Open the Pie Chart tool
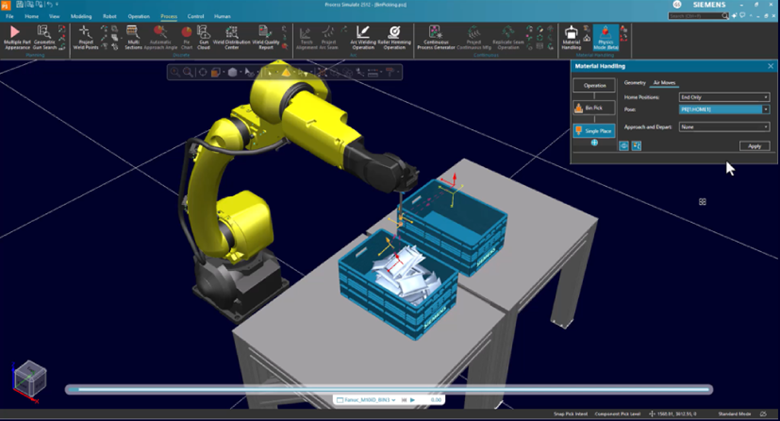This screenshot has width=780, height=421. click(x=187, y=37)
